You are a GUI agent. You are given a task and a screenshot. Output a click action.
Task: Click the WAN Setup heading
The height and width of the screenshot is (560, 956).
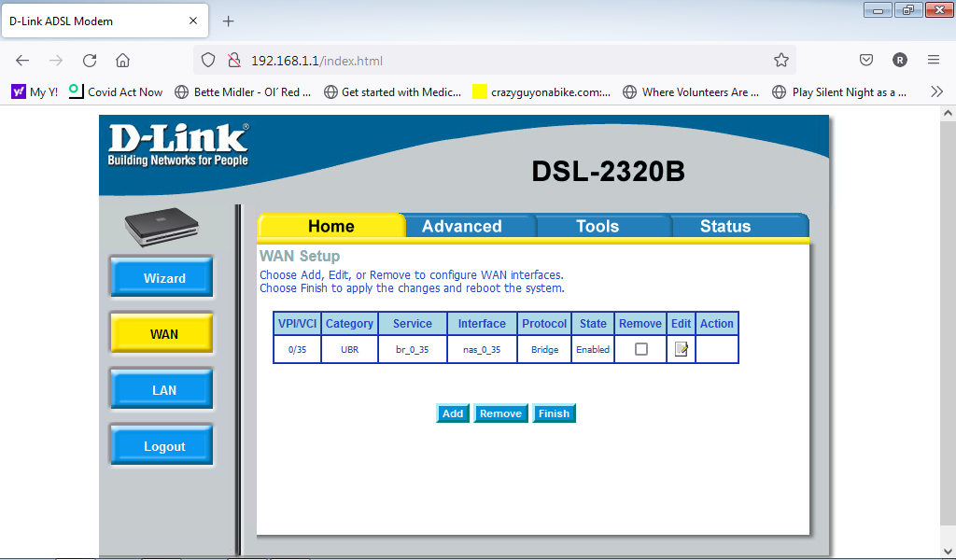click(300, 256)
